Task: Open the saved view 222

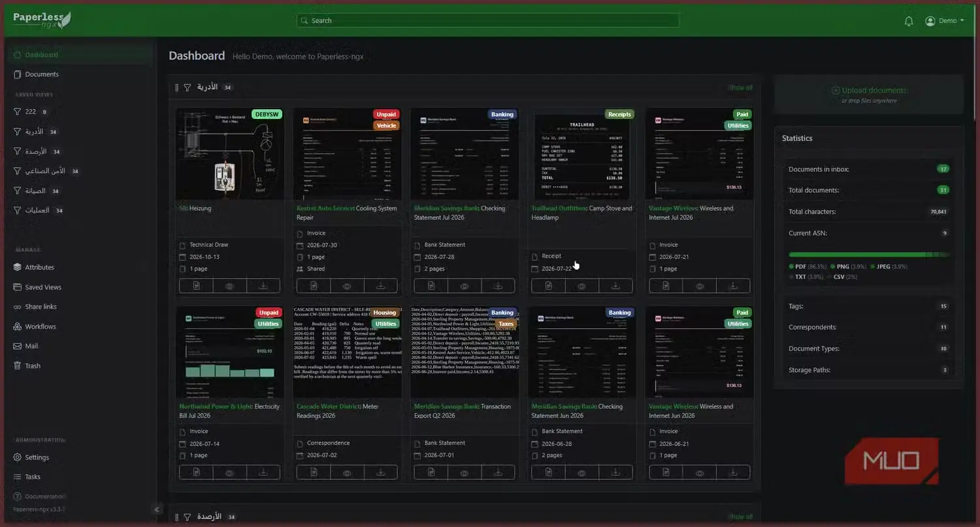Action: click(x=31, y=112)
